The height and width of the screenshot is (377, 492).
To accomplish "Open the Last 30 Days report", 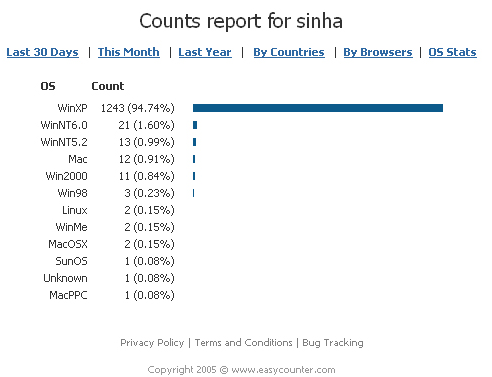I will tap(42, 52).
